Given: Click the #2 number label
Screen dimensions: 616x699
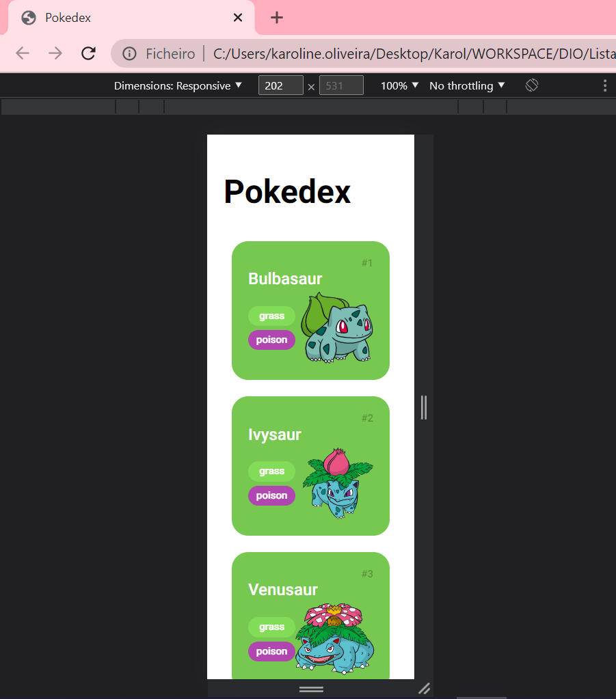Looking at the screenshot, I should coord(366,418).
